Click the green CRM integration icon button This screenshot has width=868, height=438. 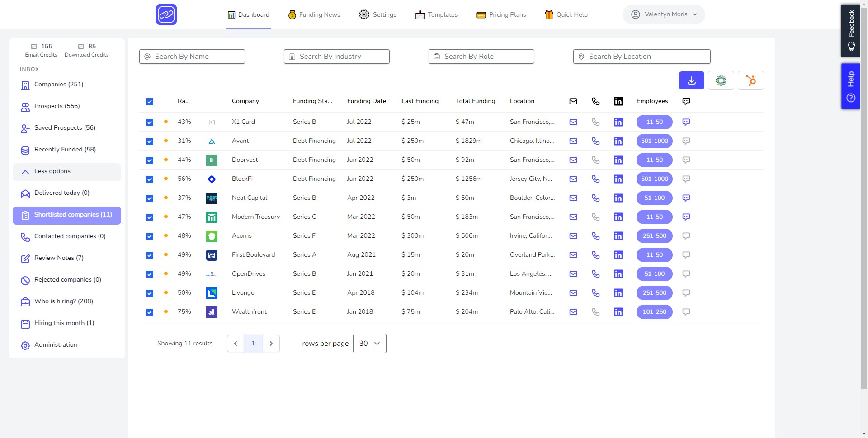721,80
